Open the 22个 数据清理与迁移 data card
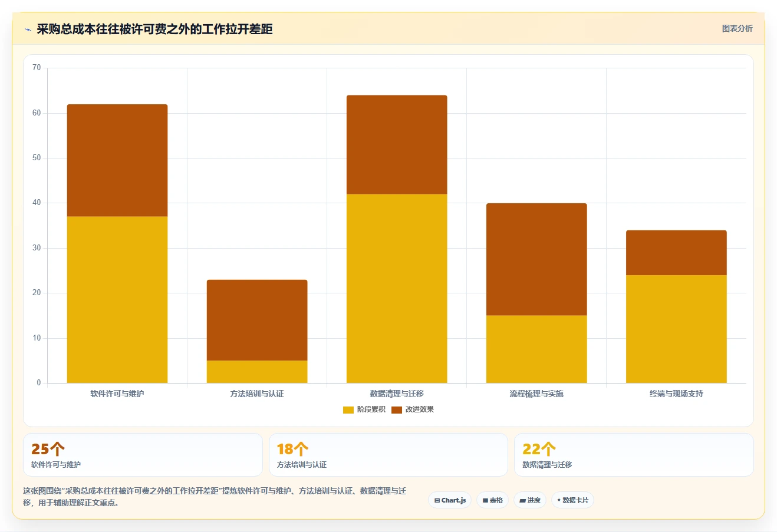 pyautogui.click(x=634, y=455)
